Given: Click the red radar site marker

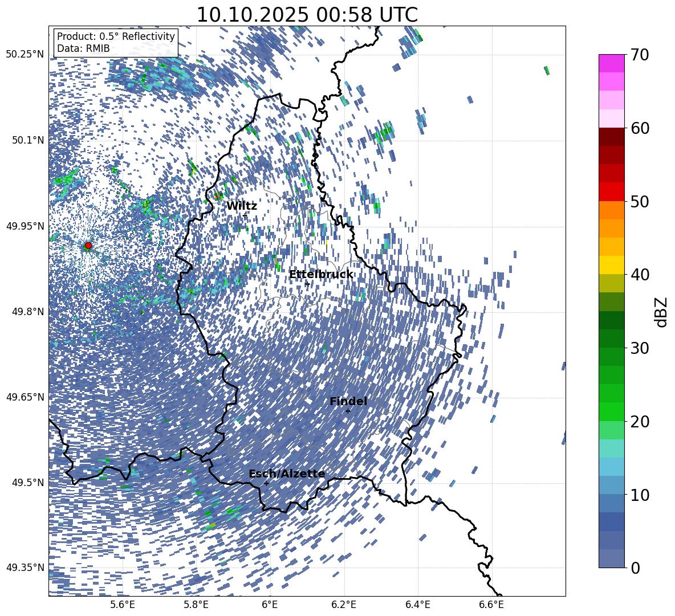Looking at the screenshot, I should pyautogui.click(x=88, y=246).
